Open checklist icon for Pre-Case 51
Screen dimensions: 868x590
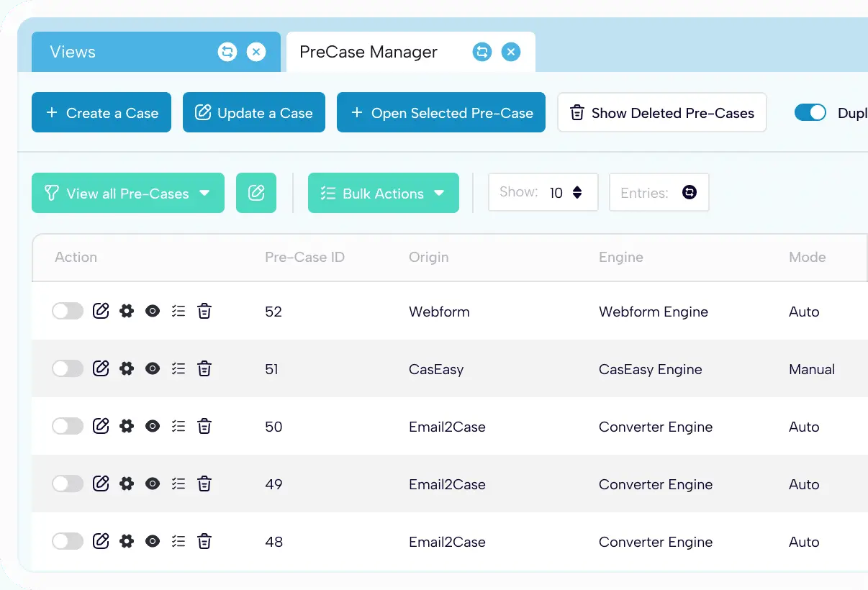(x=178, y=368)
